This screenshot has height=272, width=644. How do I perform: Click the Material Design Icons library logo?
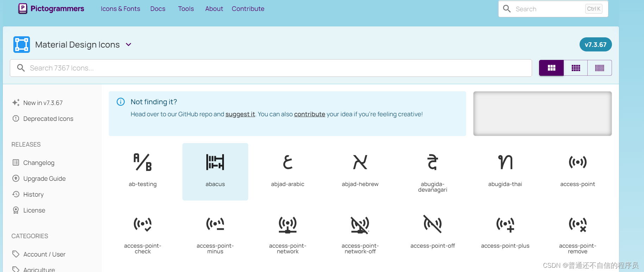tap(21, 44)
